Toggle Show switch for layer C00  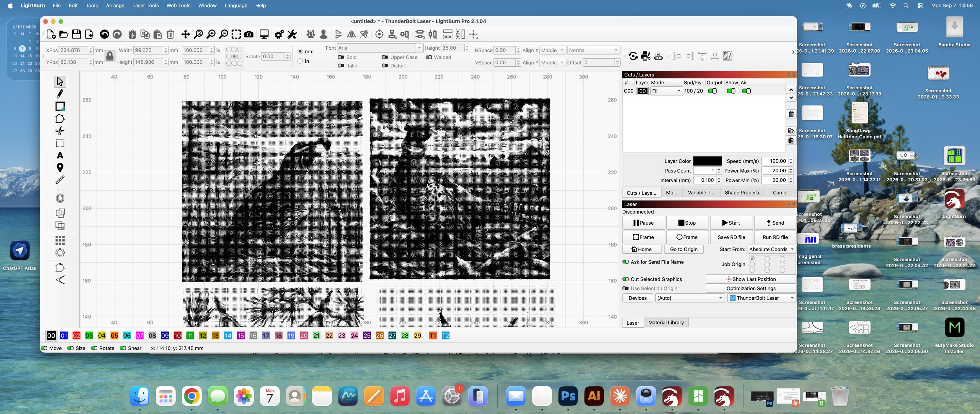731,91
